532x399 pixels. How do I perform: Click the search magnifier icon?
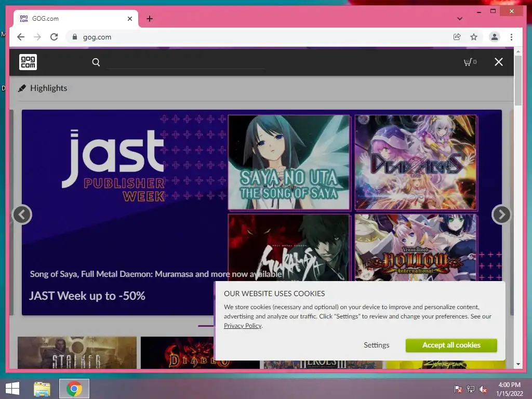click(96, 62)
